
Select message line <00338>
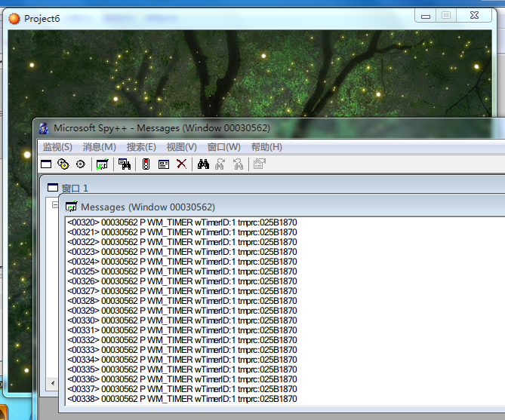[182, 399]
